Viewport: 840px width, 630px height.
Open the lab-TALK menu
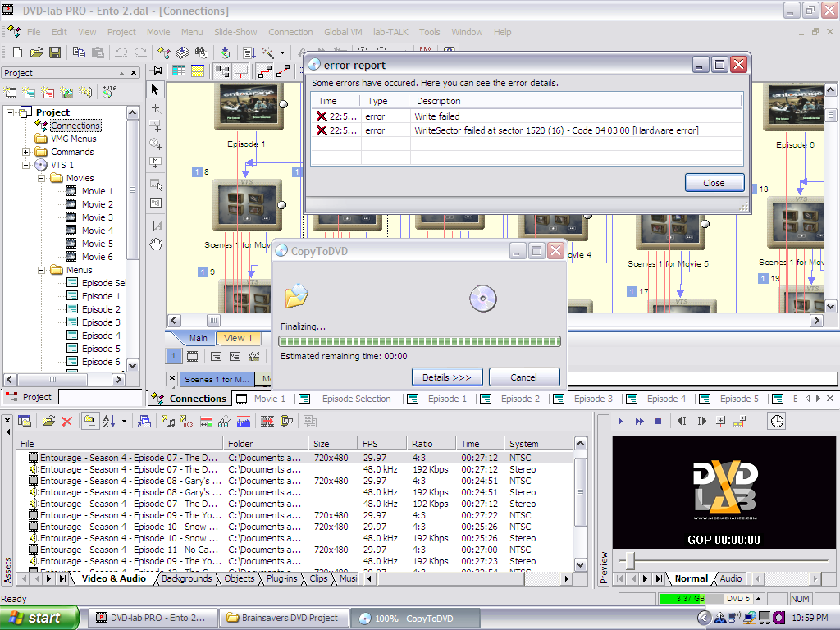(x=390, y=32)
